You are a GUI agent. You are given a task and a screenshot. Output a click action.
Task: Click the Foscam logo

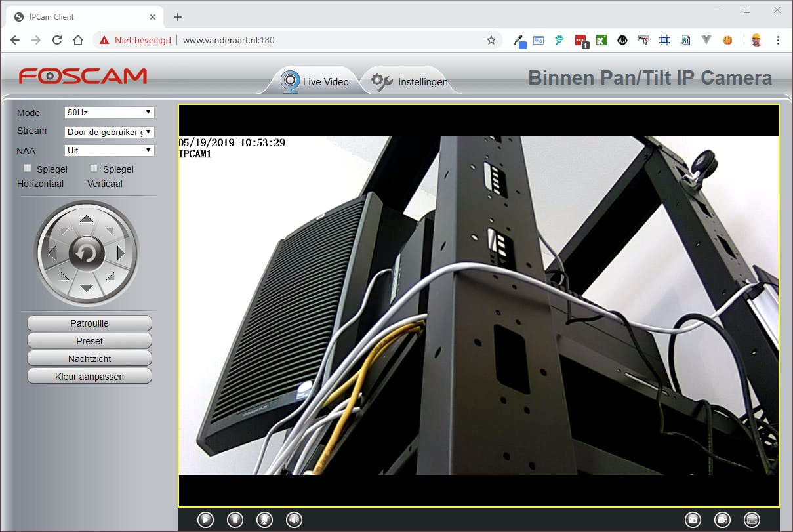tap(83, 76)
